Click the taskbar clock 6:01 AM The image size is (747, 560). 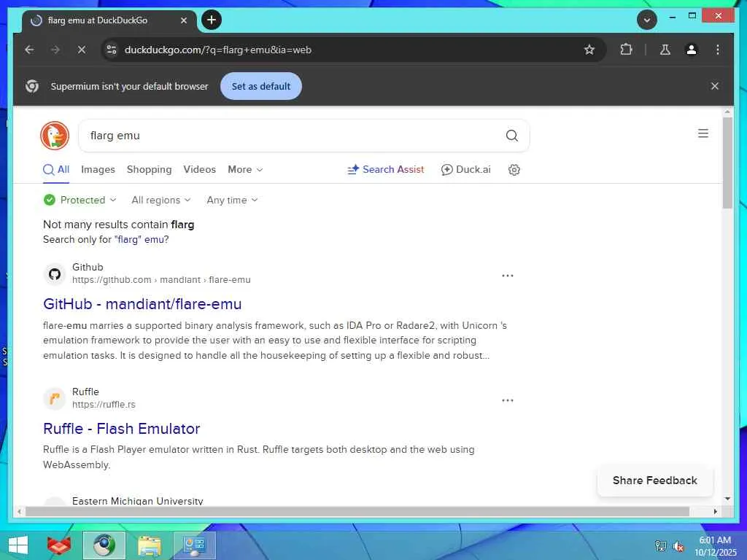coord(715,540)
